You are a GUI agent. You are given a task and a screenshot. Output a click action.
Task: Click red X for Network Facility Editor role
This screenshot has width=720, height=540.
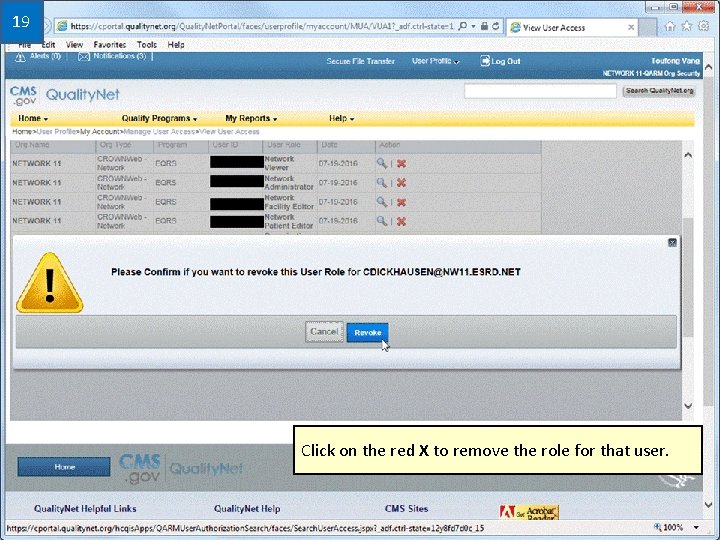tap(401, 202)
